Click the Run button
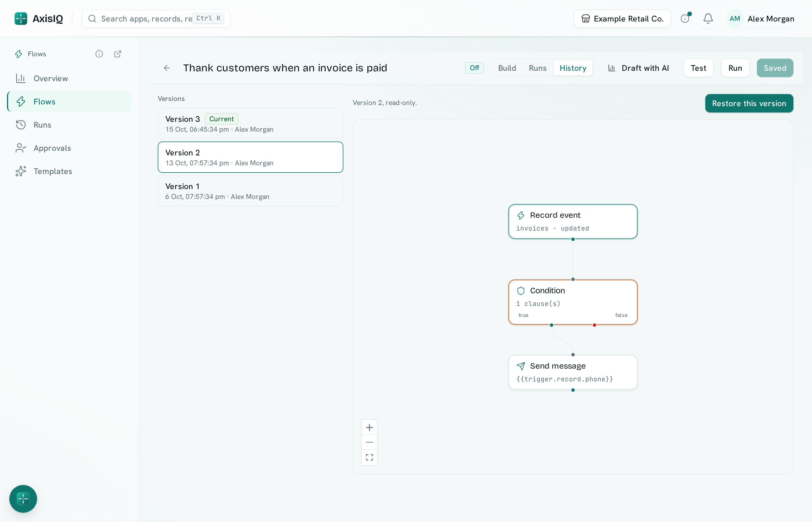Image resolution: width=812 pixels, height=522 pixels. (735, 68)
